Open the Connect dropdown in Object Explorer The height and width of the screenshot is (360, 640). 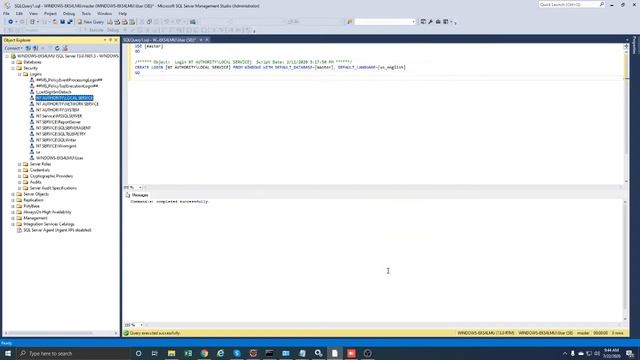click(x=13, y=48)
